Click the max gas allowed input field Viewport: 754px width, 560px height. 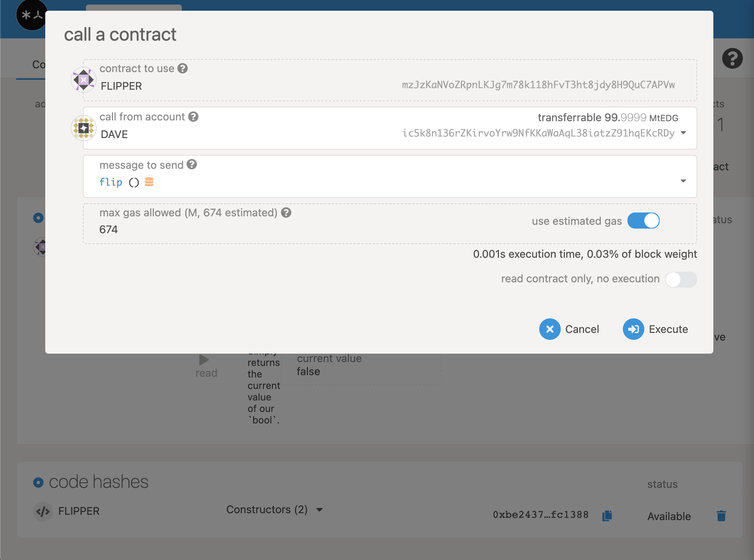(x=268, y=229)
